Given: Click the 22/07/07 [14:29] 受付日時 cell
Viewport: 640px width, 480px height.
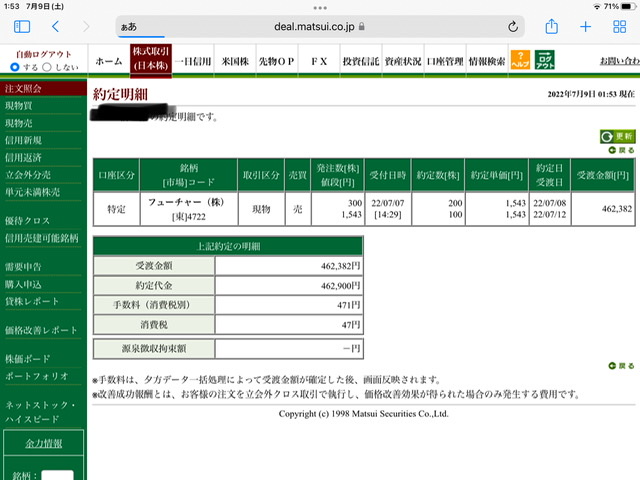Looking at the screenshot, I should pyautogui.click(x=388, y=209).
